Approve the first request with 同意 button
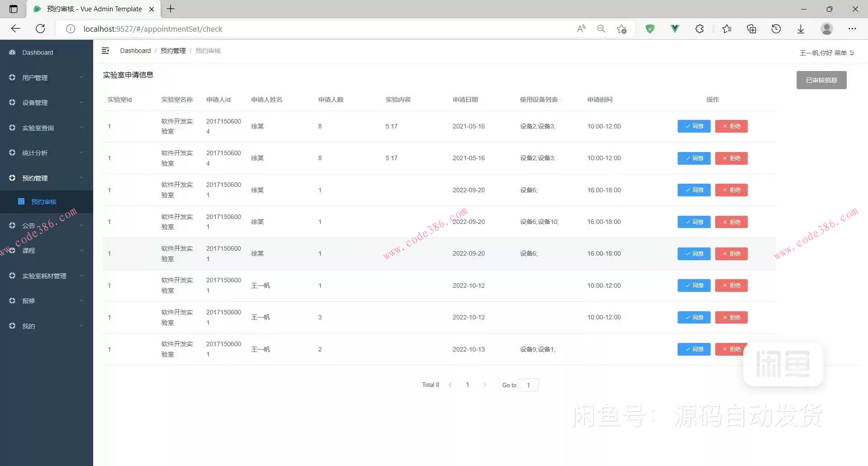Screen dimensions: 868x466 [x=693, y=126]
